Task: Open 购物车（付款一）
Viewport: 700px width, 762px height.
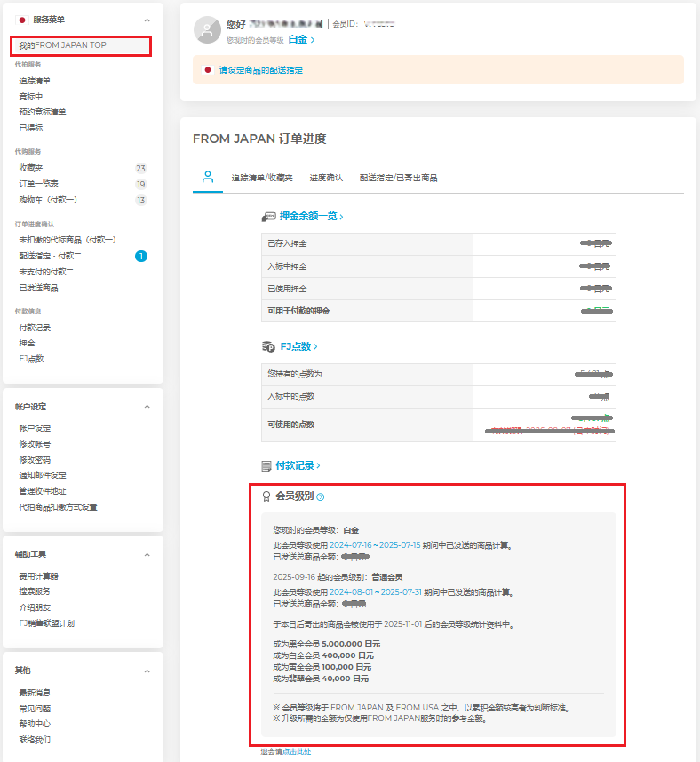Action: click(48, 200)
